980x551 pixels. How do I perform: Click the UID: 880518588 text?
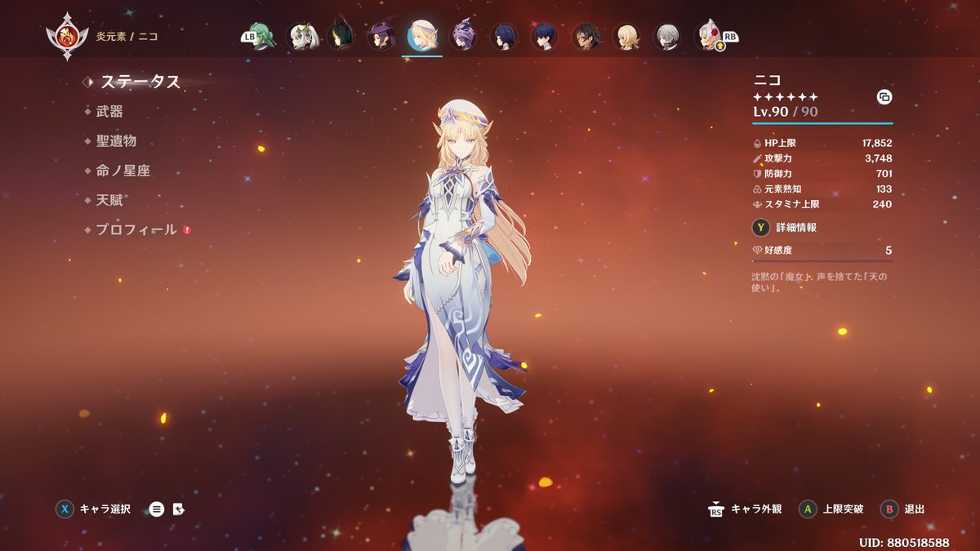tap(904, 543)
